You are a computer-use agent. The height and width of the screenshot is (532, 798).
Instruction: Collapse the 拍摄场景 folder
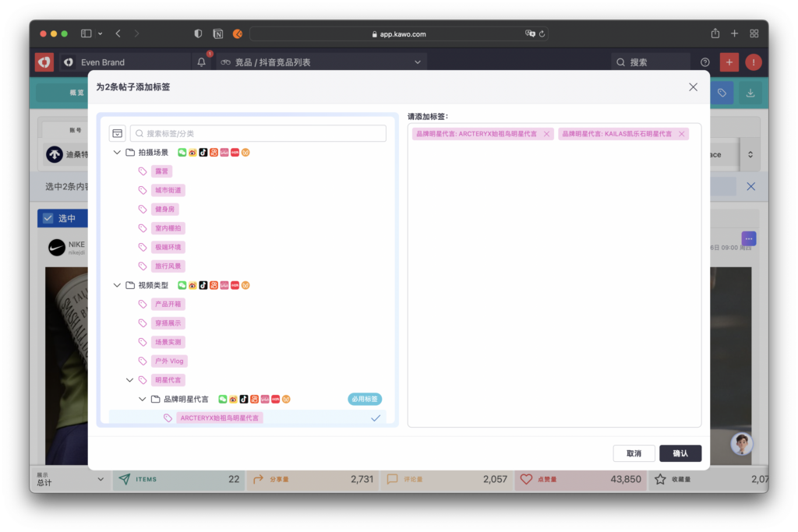(118, 153)
